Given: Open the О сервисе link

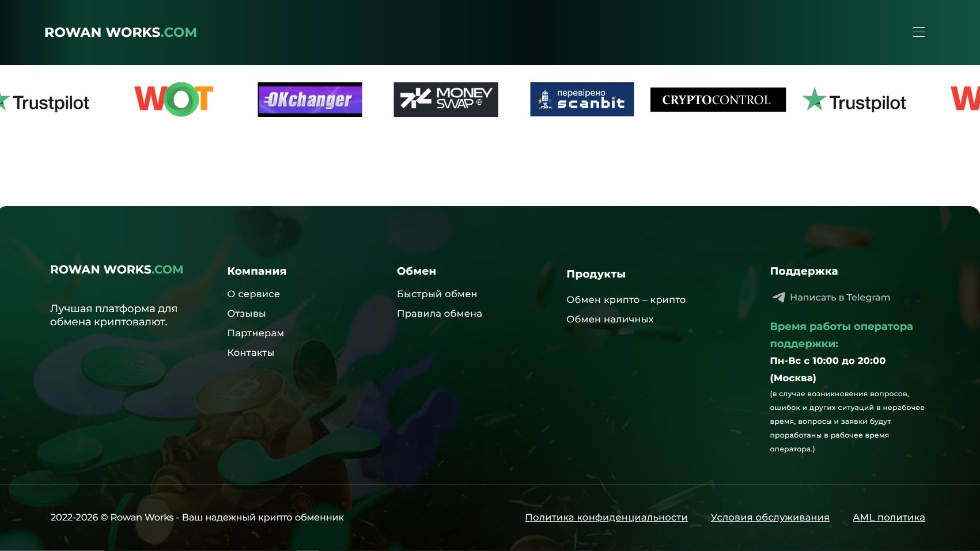Looking at the screenshot, I should coord(253,294).
